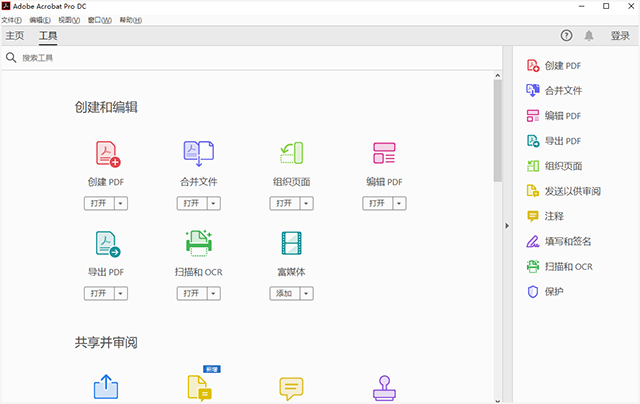Open the 组织页面 shortcut in the right sidebar
The image size is (640, 404).
(x=554, y=166)
